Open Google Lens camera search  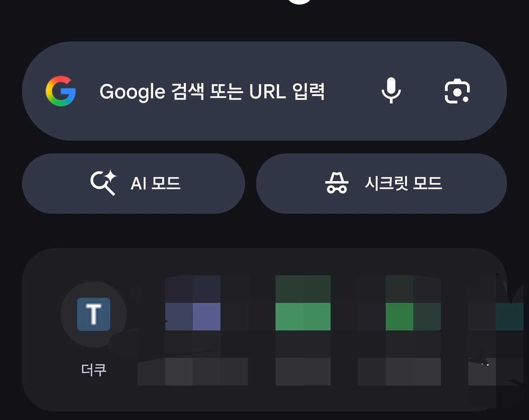coord(457,91)
